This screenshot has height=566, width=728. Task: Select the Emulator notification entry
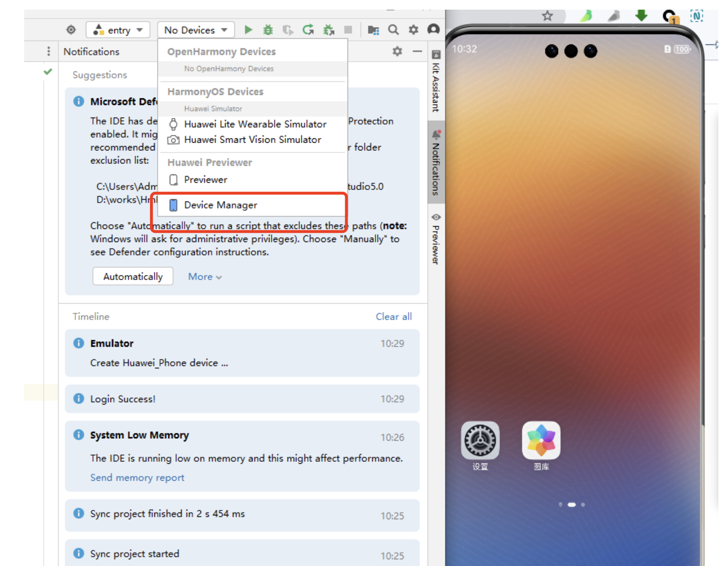(242, 353)
